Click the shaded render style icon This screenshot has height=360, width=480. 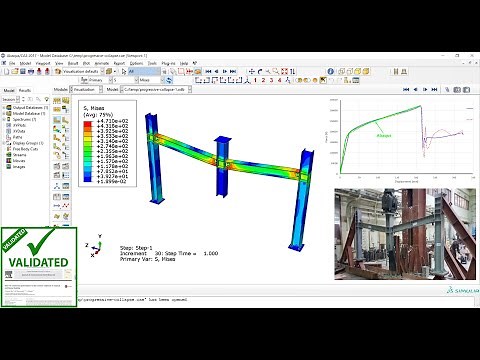(366, 71)
